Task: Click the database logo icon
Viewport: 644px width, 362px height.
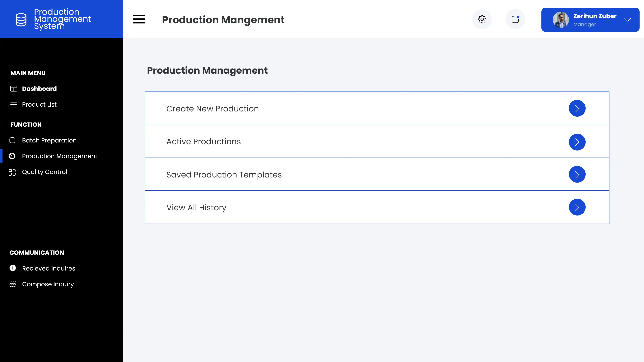Action: tap(21, 19)
